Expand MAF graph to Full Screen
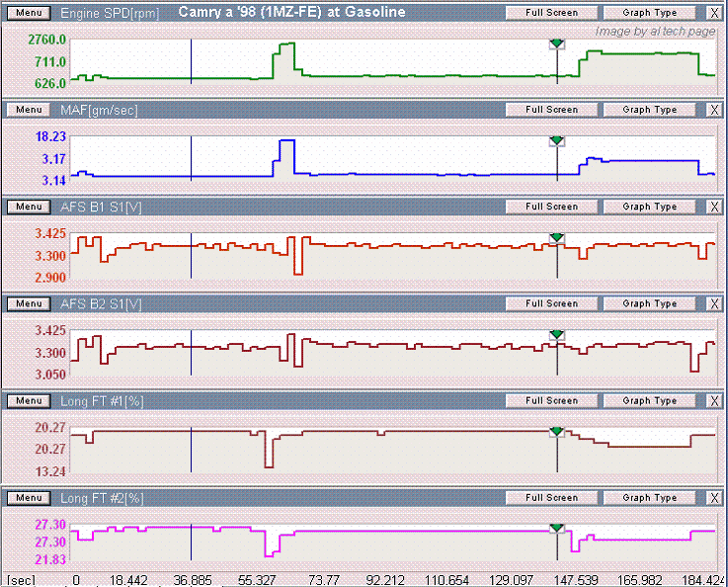This screenshot has height=587, width=728. click(x=551, y=110)
